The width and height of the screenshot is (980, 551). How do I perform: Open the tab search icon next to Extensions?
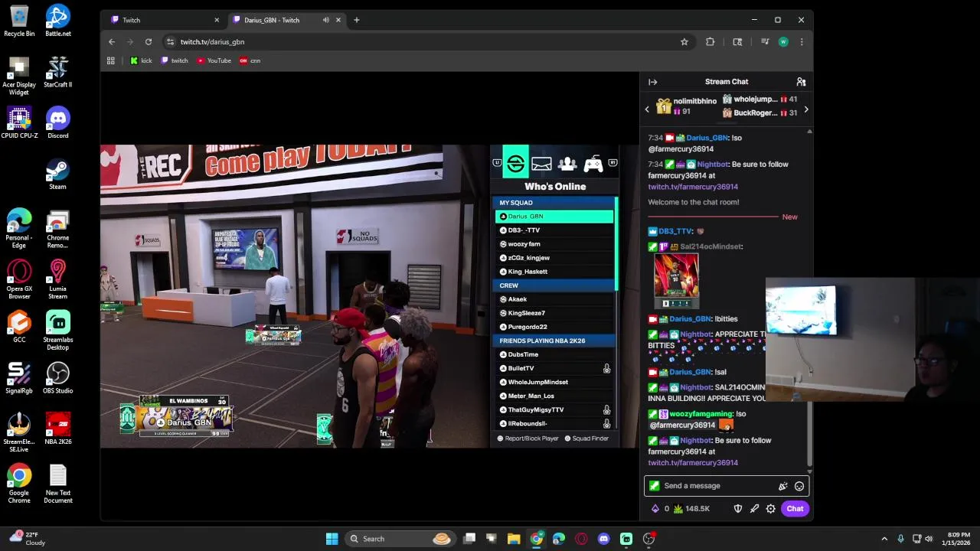[x=737, y=42]
